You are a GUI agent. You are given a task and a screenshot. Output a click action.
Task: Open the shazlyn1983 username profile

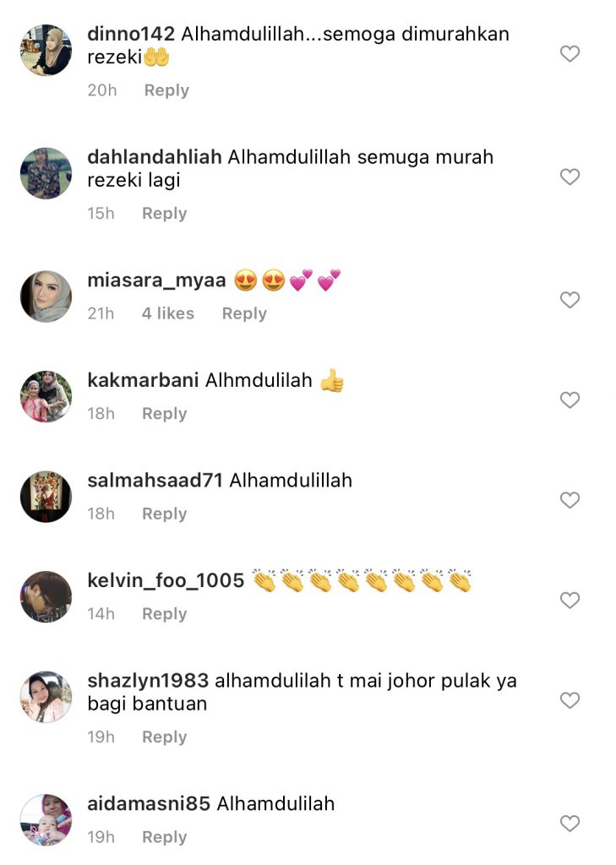tap(148, 681)
